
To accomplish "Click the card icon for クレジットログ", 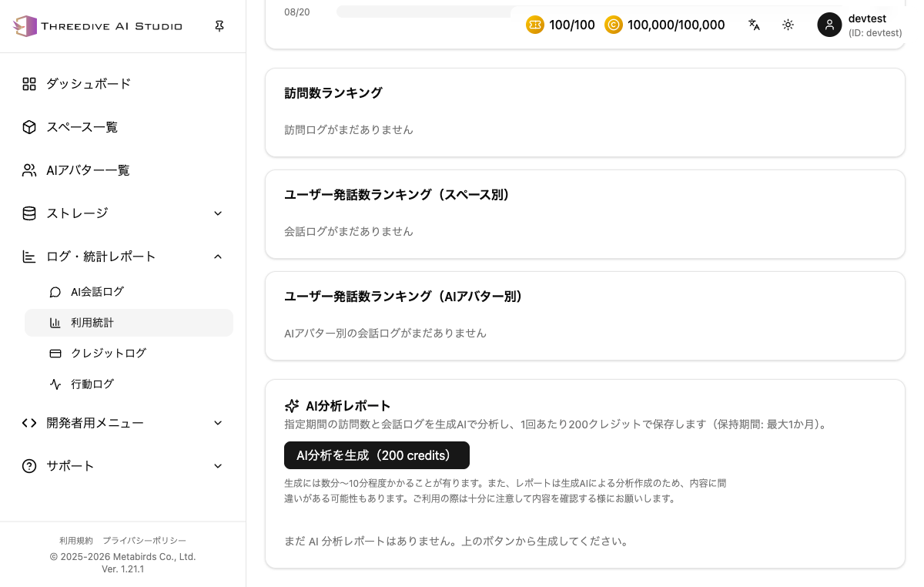I will (x=55, y=354).
